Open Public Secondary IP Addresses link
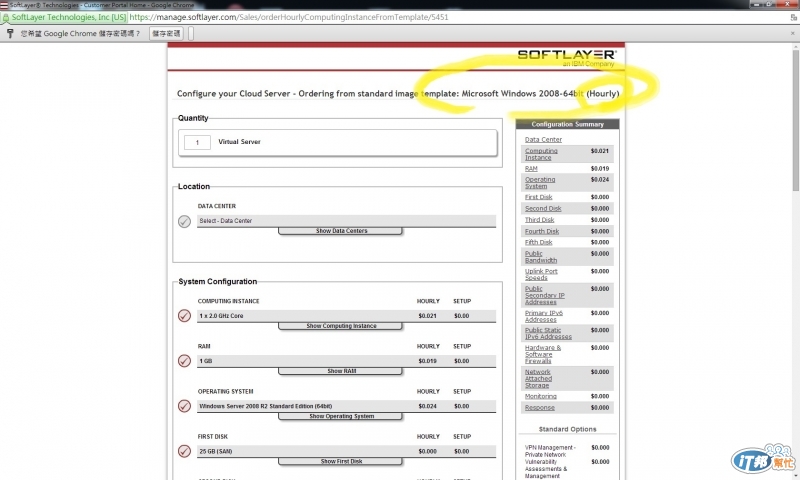This screenshot has width=800, height=480. tap(544, 295)
